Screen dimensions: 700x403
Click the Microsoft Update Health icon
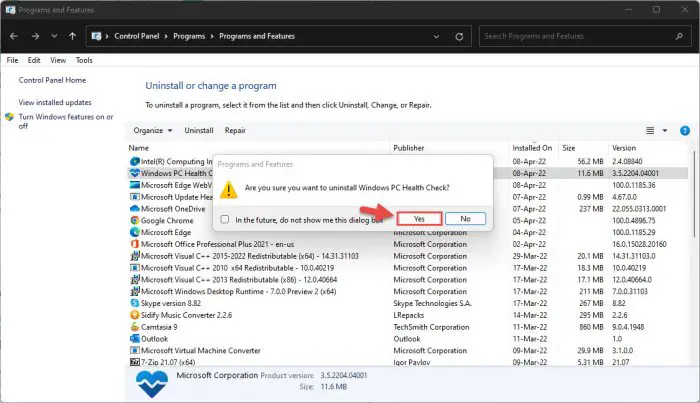tap(134, 197)
